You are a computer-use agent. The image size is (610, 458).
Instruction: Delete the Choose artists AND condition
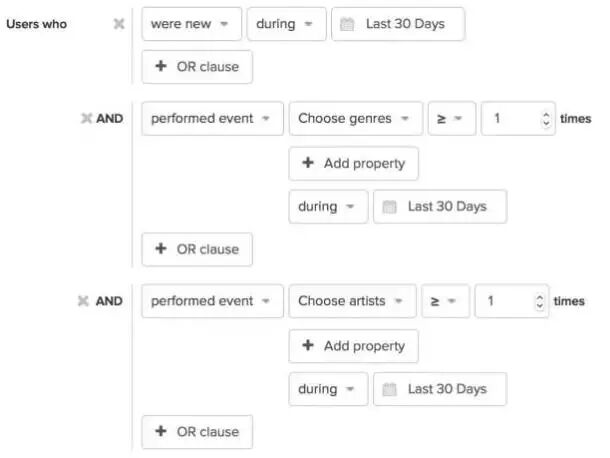pyautogui.click(x=83, y=301)
